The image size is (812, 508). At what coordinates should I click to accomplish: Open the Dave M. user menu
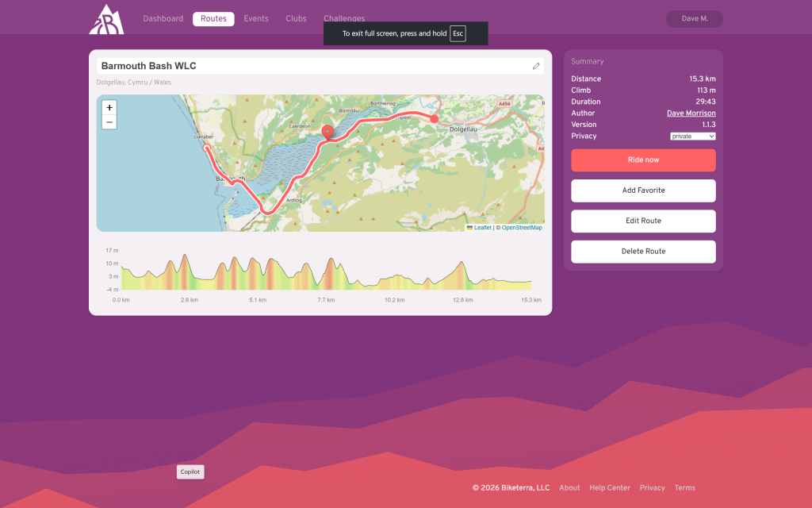pyautogui.click(x=695, y=19)
